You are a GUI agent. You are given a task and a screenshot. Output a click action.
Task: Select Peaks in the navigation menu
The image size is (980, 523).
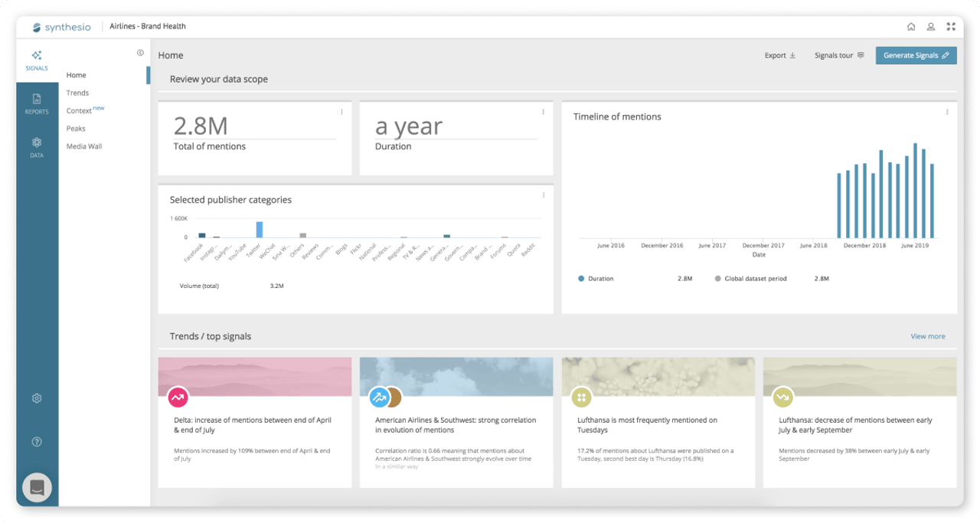[x=76, y=129]
